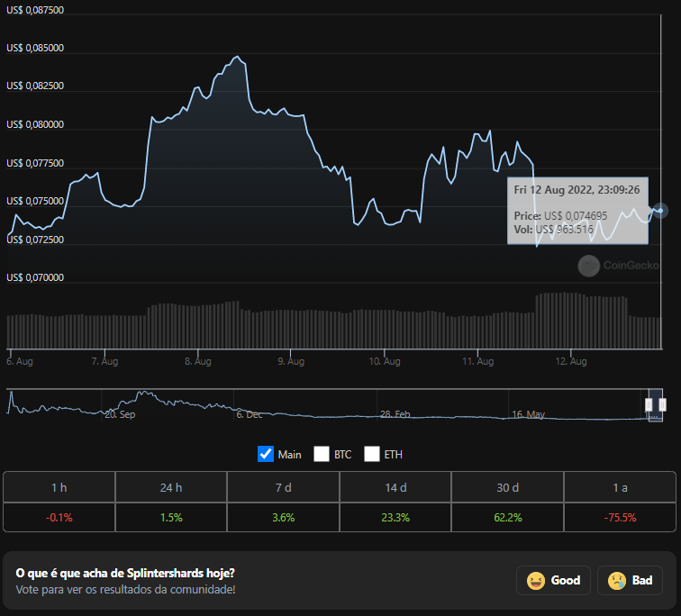This screenshot has height=616, width=681.
Task: Click the 1.5% 24 hour change value
Action: [171, 518]
